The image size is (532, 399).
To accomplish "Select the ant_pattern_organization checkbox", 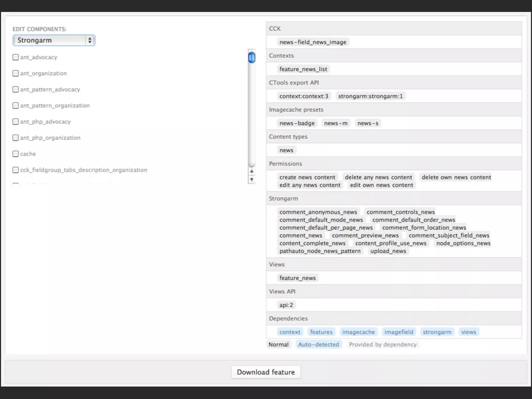I will (x=16, y=105).
